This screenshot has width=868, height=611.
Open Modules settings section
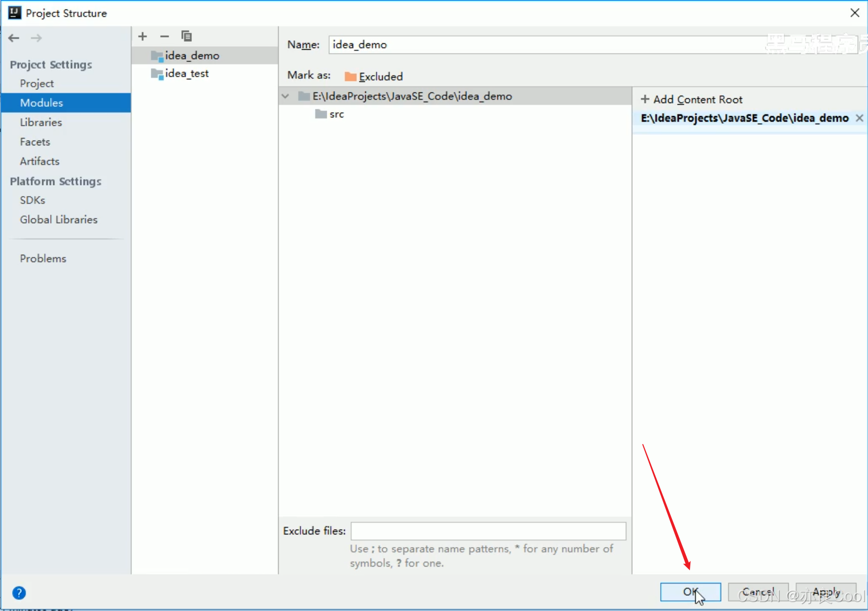(x=66, y=103)
